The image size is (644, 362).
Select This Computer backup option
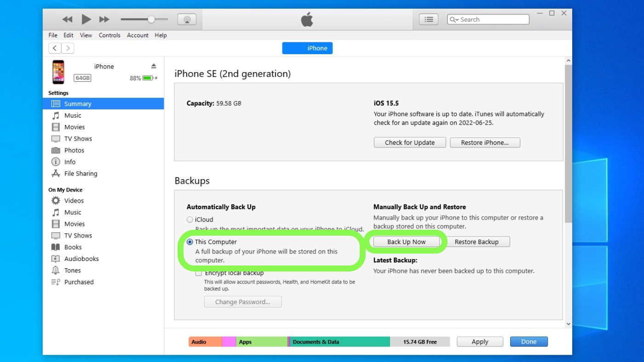click(x=190, y=242)
